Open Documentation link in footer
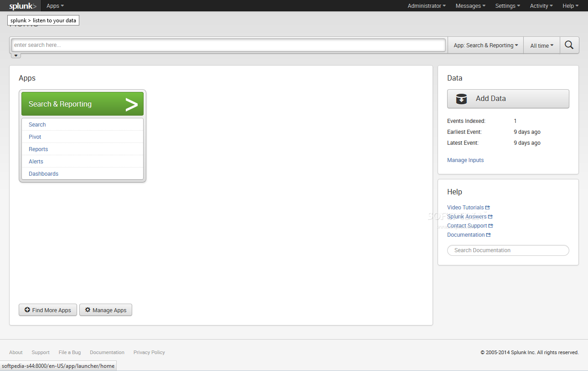 tap(107, 352)
